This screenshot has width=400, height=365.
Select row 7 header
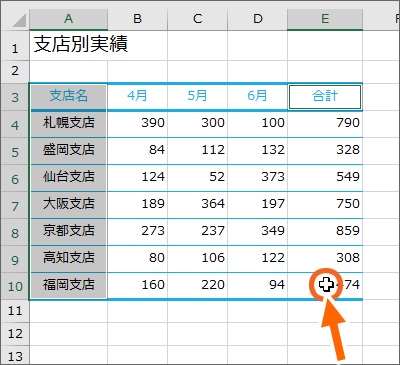15,205
